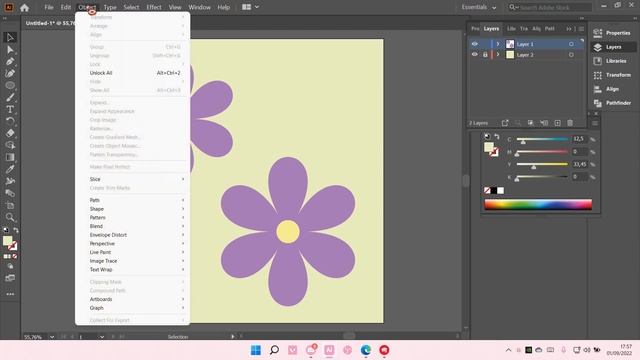Swap fill and stroke arrows in toolbar
Screen dimensions: 640x360
(16, 230)
